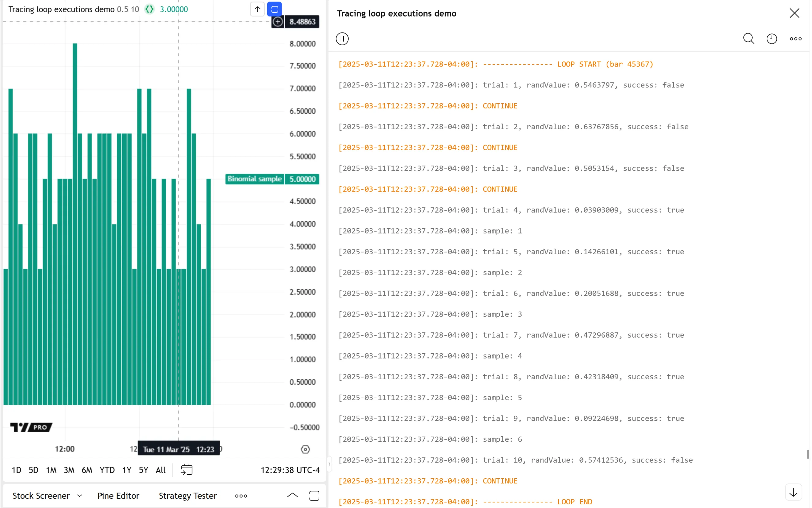This screenshot has width=812, height=508.
Task: Expand bottom panel with chevron up
Action: [x=292, y=495]
